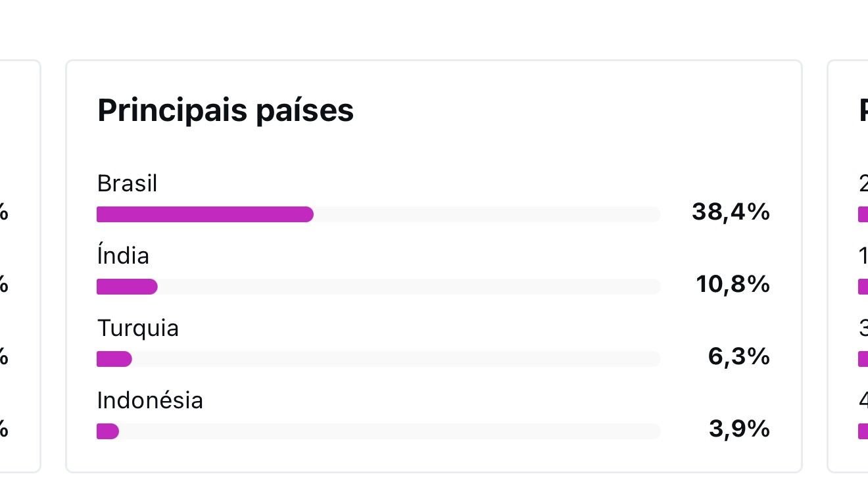Image resolution: width=868 pixels, height=501 pixels.
Task: Click the empty gray track of Turquia's bar
Action: [395, 359]
